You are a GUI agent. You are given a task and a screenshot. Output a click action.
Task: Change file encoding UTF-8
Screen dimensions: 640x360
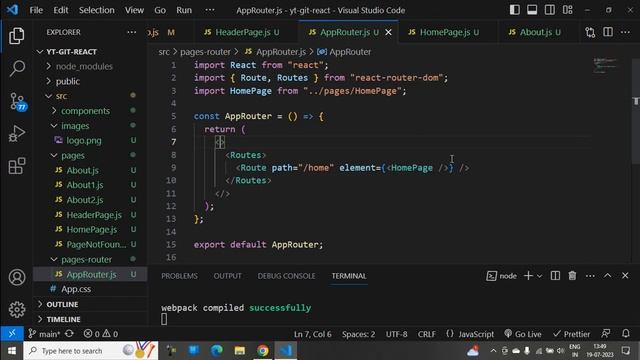pyautogui.click(x=396, y=334)
